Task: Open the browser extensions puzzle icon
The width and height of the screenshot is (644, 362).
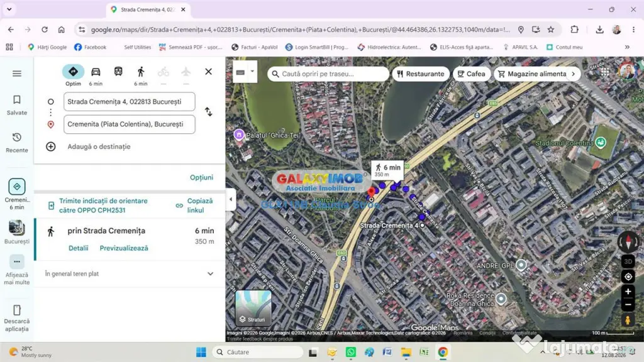Action: click(x=574, y=29)
